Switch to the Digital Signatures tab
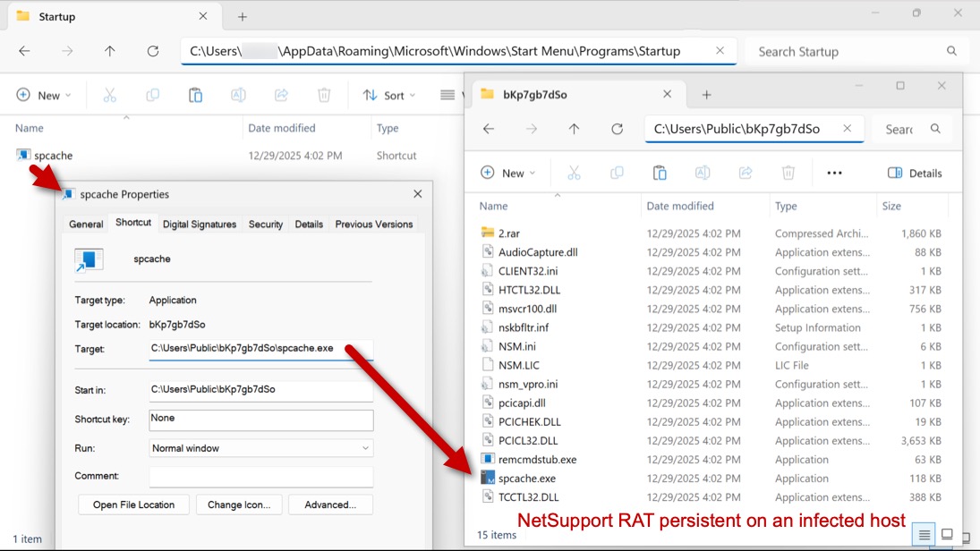 (200, 225)
